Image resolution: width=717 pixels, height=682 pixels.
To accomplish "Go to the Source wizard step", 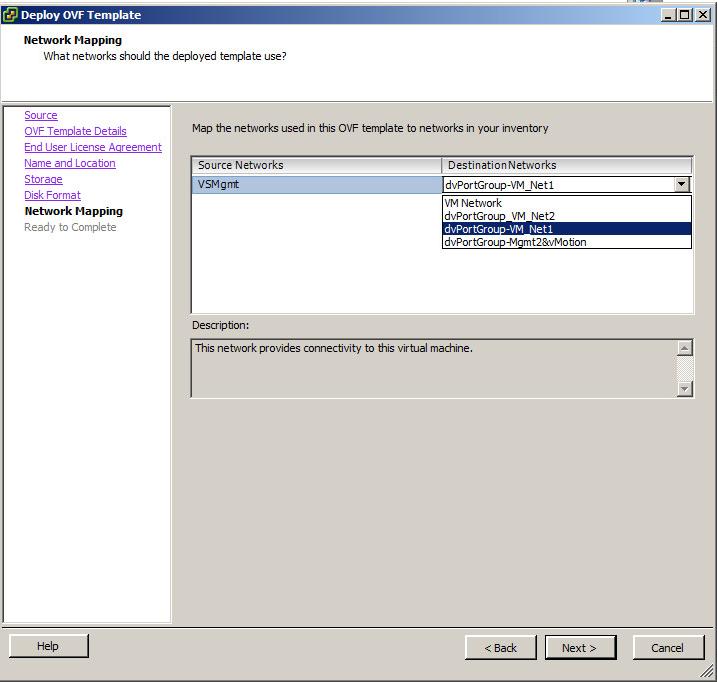I will (x=41, y=115).
